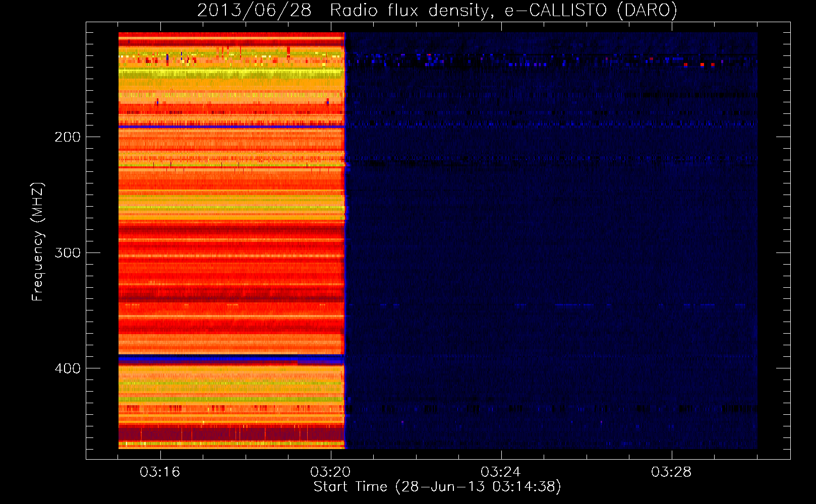Click the '03:24' time tick label

[x=501, y=472]
